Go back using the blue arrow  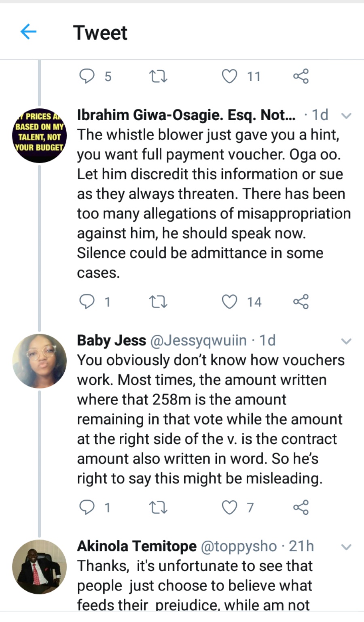tap(28, 32)
